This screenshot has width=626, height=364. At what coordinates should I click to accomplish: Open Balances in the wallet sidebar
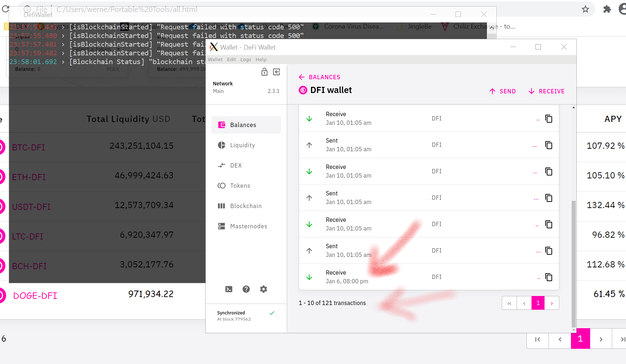coord(246,125)
